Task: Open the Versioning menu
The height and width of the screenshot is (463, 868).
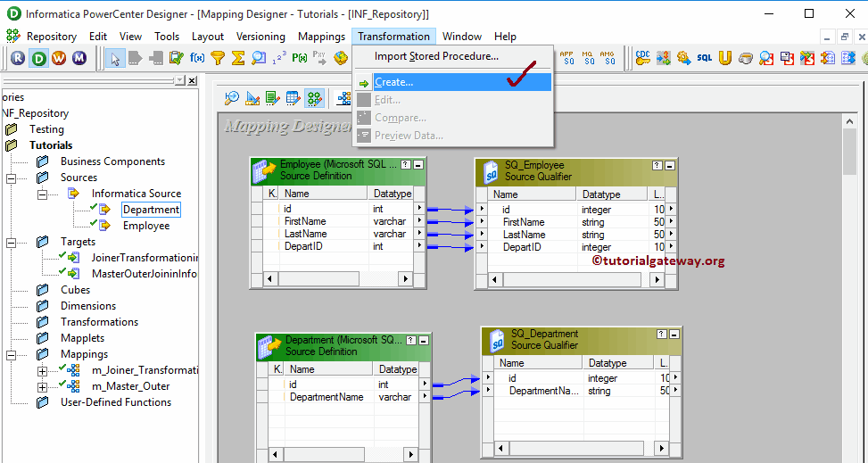Action: click(260, 37)
